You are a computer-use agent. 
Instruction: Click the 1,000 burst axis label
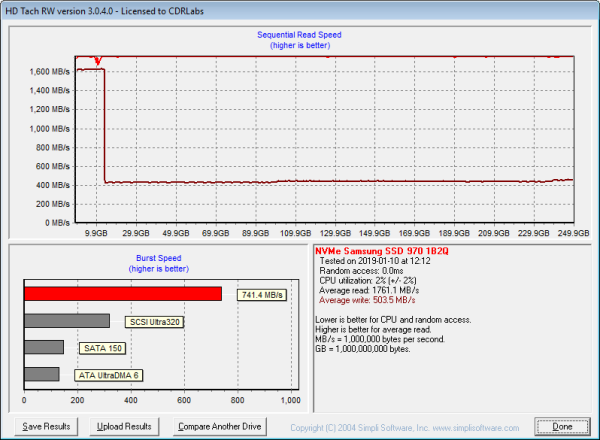click(290, 400)
